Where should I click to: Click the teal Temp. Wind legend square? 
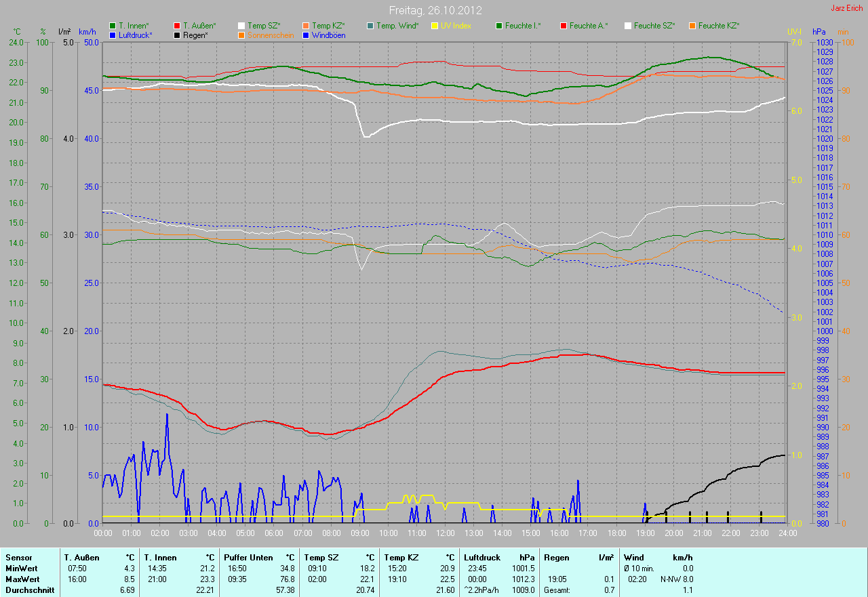click(x=370, y=26)
